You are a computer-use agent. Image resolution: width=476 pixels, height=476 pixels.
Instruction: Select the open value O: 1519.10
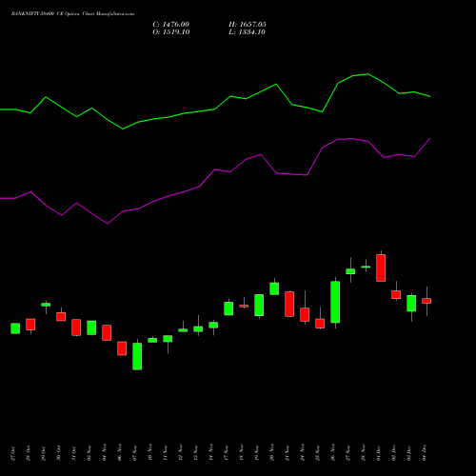pos(171,32)
